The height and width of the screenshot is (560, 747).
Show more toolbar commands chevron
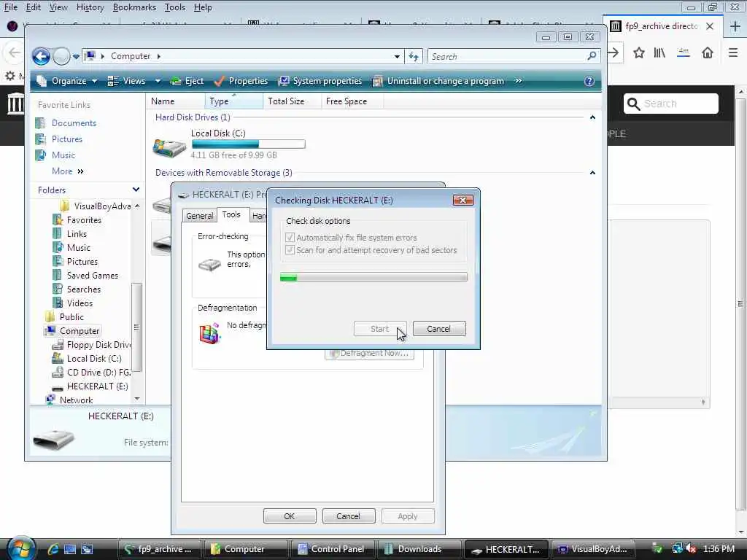click(x=519, y=81)
